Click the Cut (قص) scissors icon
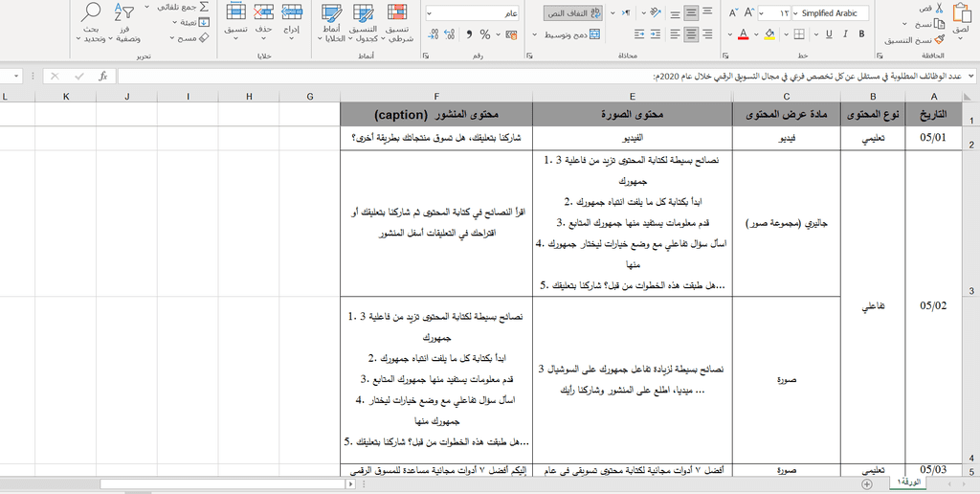980x494 pixels. point(940,8)
